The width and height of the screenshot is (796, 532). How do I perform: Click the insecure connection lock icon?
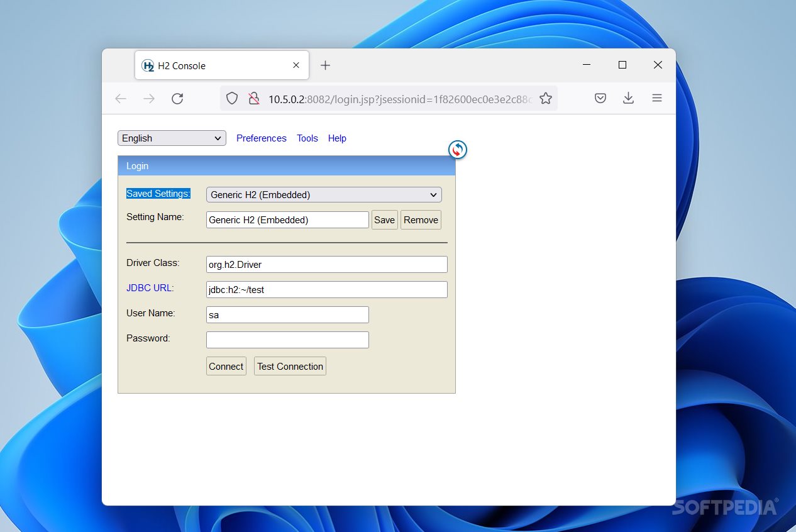click(x=254, y=99)
